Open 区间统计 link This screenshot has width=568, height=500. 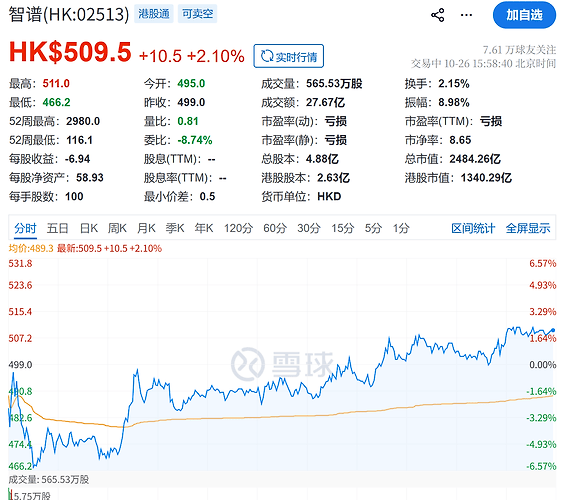(473, 228)
